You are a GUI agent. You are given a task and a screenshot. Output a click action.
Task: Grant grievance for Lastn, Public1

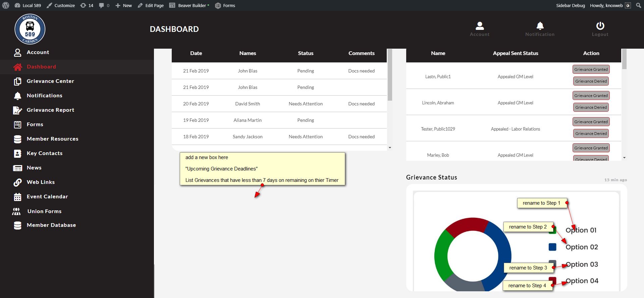coord(591,69)
